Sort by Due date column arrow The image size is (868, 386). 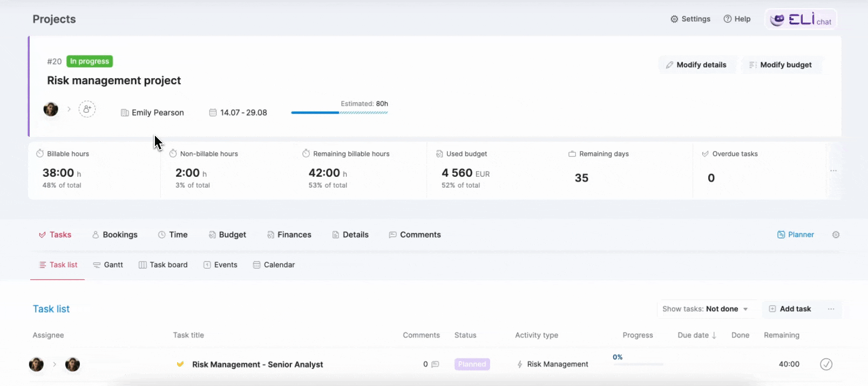pyautogui.click(x=714, y=335)
